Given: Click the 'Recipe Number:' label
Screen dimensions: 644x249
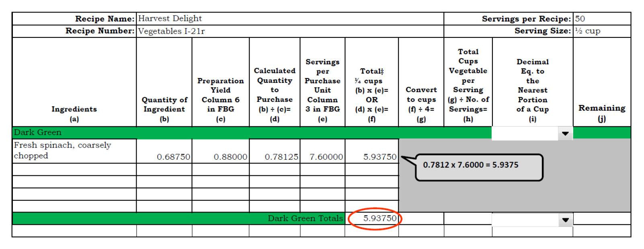Looking at the screenshot, I should click(x=100, y=31).
